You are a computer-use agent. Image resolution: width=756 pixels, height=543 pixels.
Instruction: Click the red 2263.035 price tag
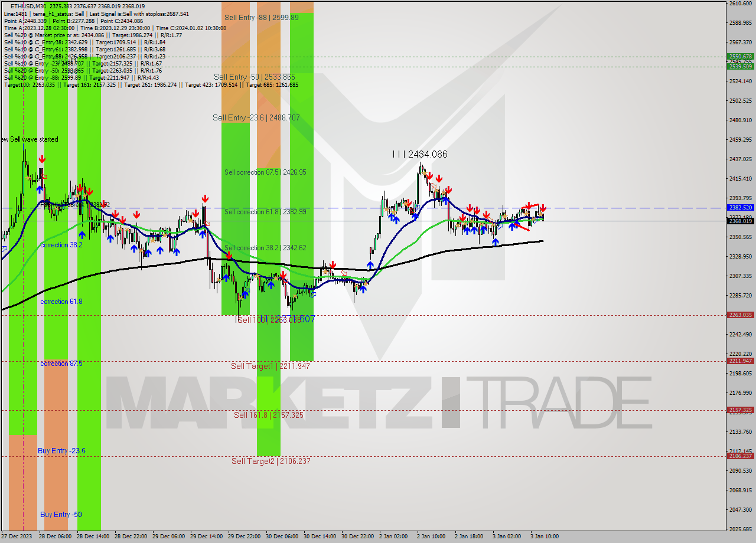click(740, 315)
